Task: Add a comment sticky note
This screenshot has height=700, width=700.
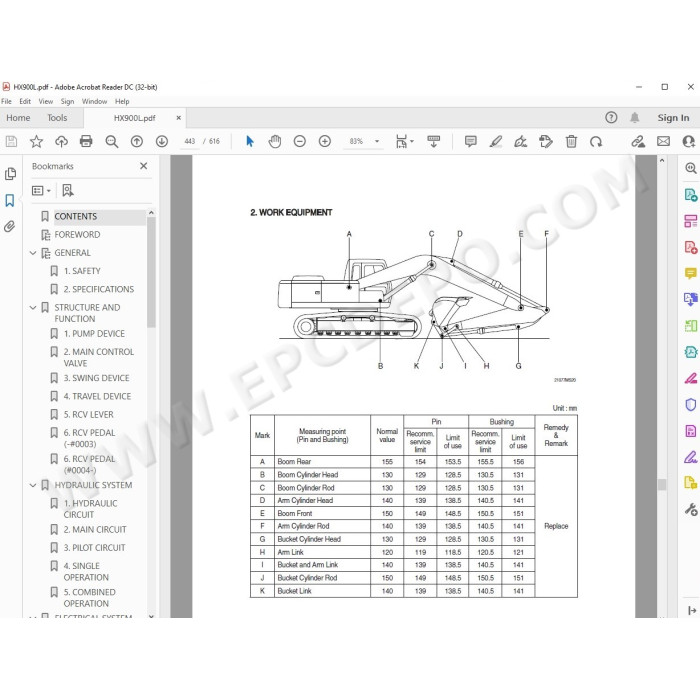Action: tap(471, 142)
